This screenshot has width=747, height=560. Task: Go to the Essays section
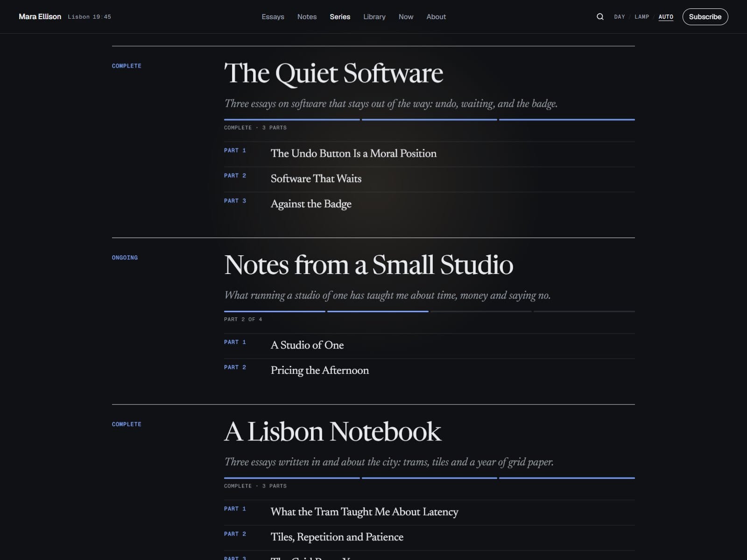coord(273,17)
